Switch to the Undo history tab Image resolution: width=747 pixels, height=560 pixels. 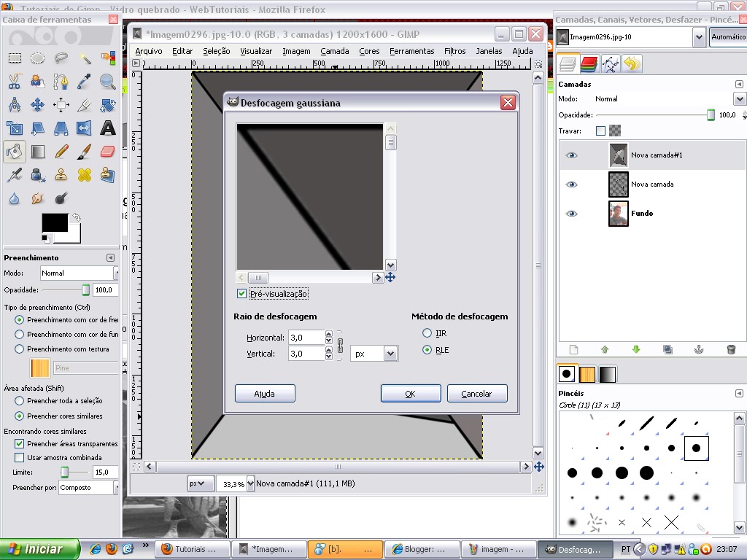pos(632,64)
